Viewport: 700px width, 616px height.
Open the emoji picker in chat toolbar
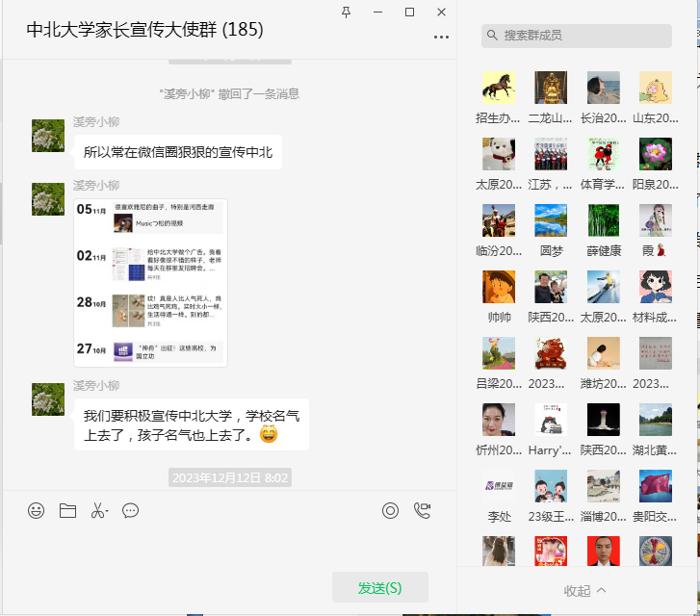click(x=37, y=511)
